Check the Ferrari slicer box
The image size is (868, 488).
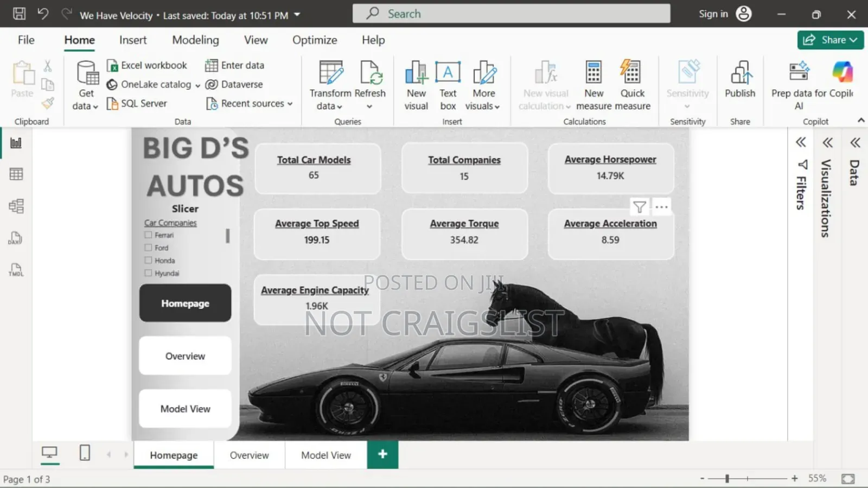point(148,235)
